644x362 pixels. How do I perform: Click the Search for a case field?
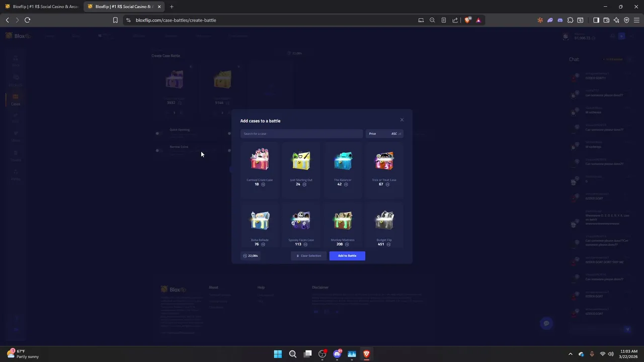(x=301, y=134)
